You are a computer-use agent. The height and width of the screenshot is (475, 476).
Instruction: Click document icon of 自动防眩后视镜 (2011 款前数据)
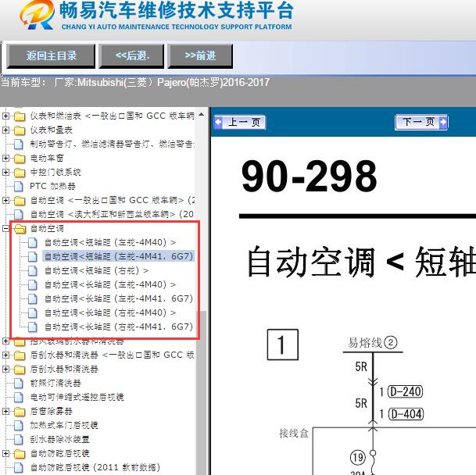click(19, 468)
